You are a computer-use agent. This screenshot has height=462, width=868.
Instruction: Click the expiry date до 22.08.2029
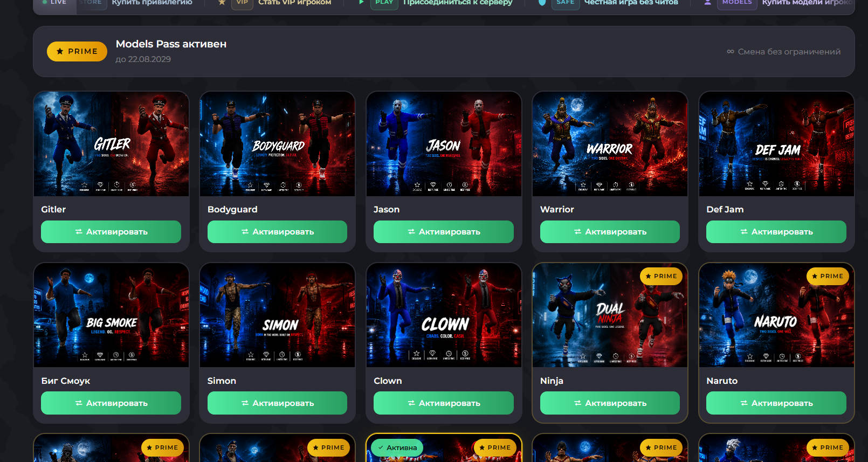tap(143, 59)
